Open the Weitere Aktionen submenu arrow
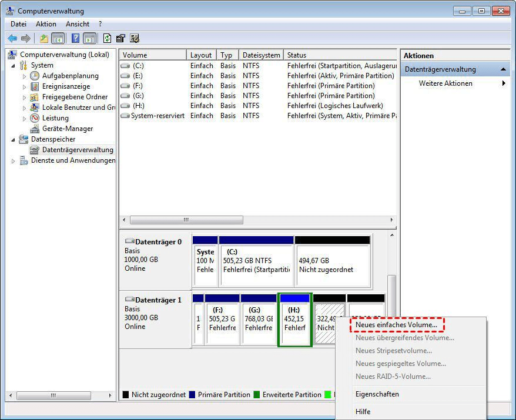Viewport: 516px width, 420px height. [x=504, y=83]
